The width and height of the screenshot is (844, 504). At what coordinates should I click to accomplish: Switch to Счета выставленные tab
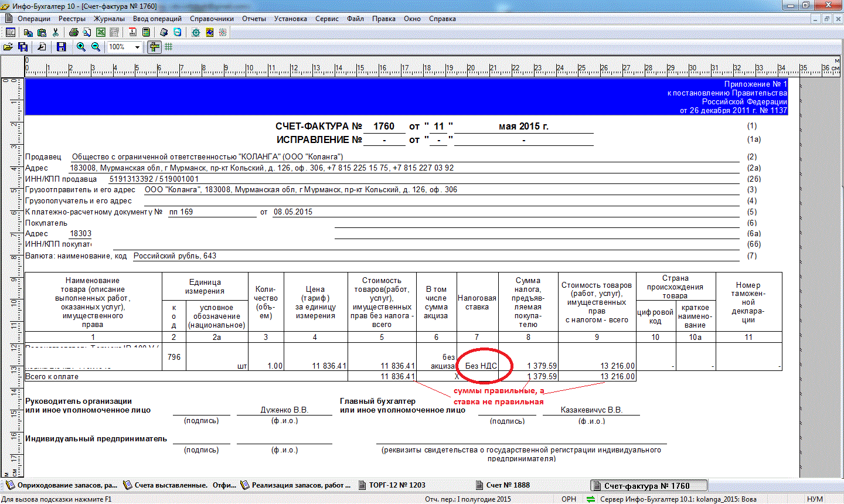pyautogui.click(x=179, y=485)
